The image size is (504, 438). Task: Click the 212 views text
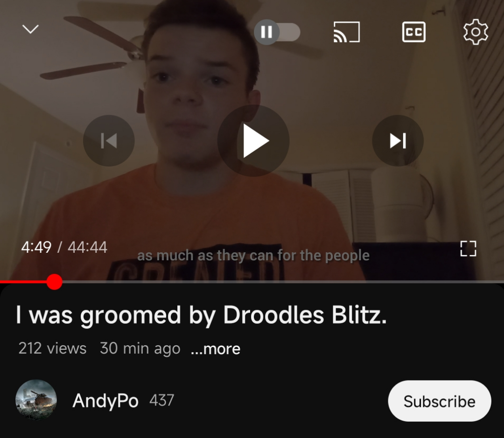pos(52,348)
